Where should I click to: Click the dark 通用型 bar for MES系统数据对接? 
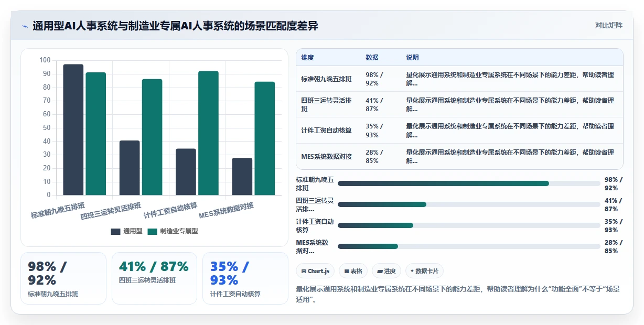click(x=242, y=177)
